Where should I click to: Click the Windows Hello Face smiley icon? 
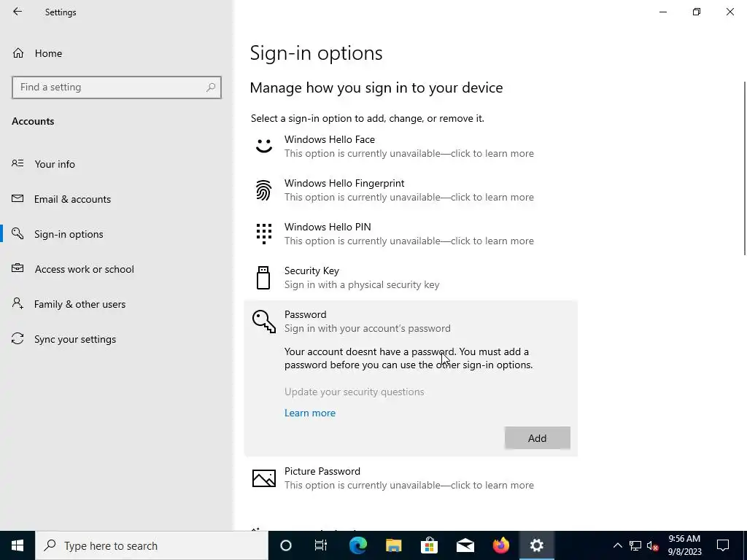264,146
